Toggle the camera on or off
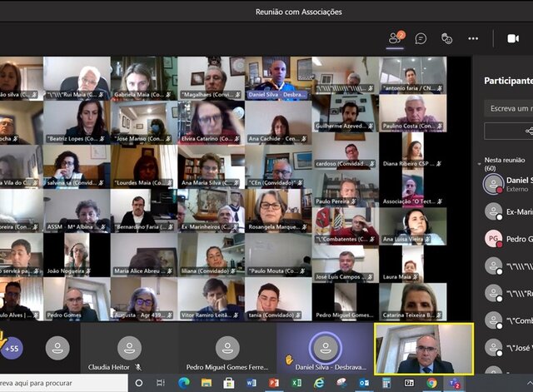This screenshot has height=392, width=533. (x=512, y=38)
